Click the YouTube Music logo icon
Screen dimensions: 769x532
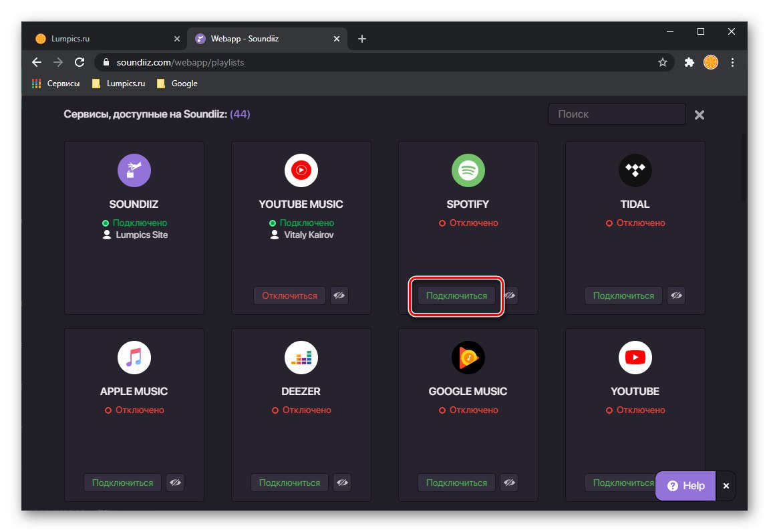(x=301, y=170)
